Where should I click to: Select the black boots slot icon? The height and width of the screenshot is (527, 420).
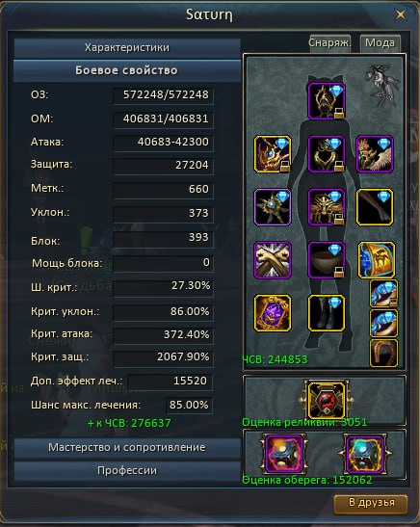tap(327, 313)
